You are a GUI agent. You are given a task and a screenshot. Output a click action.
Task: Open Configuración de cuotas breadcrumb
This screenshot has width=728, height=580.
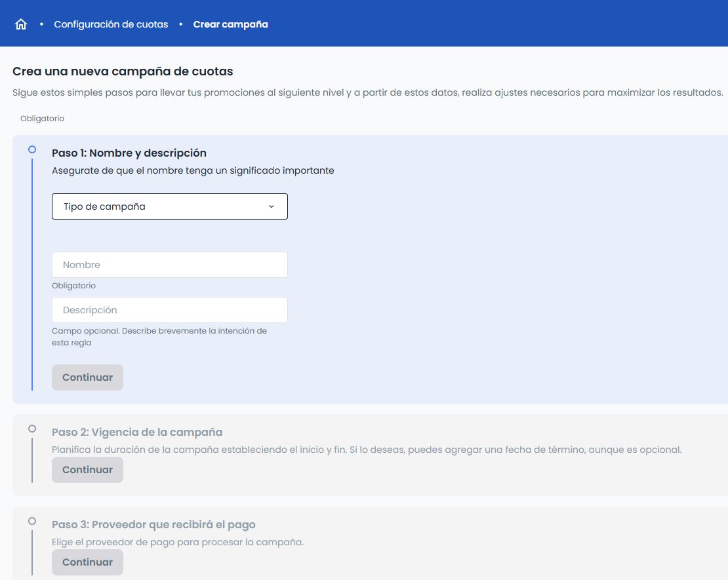point(111,24)
